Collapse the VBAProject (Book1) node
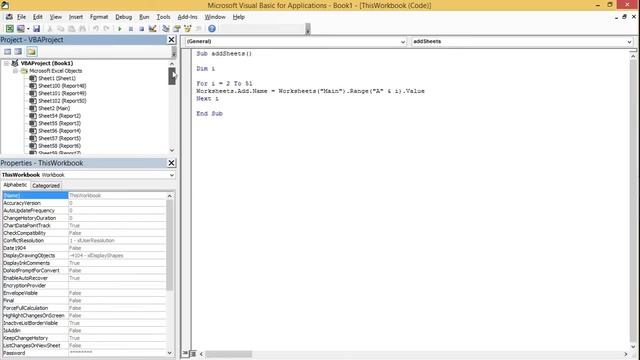This screenshot has height=360, width=640. (6, 63)
